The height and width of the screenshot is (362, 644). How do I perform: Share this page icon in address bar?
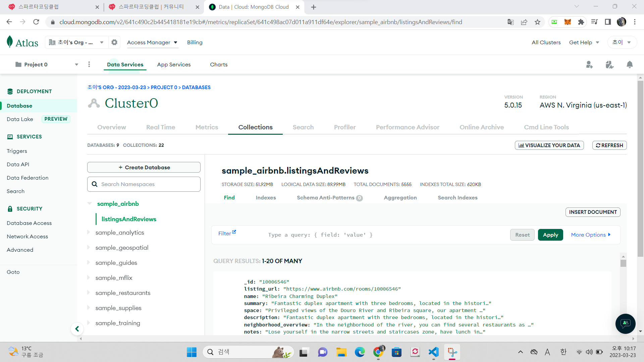point(524,22)
